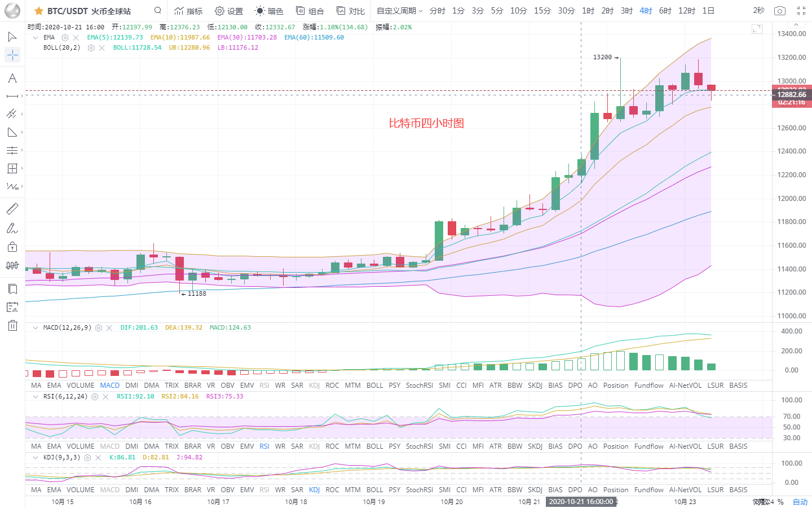Open MACD(12,26,9) settings gear
The width and height of the screenshot is (812, 508).
click(99, 328)
